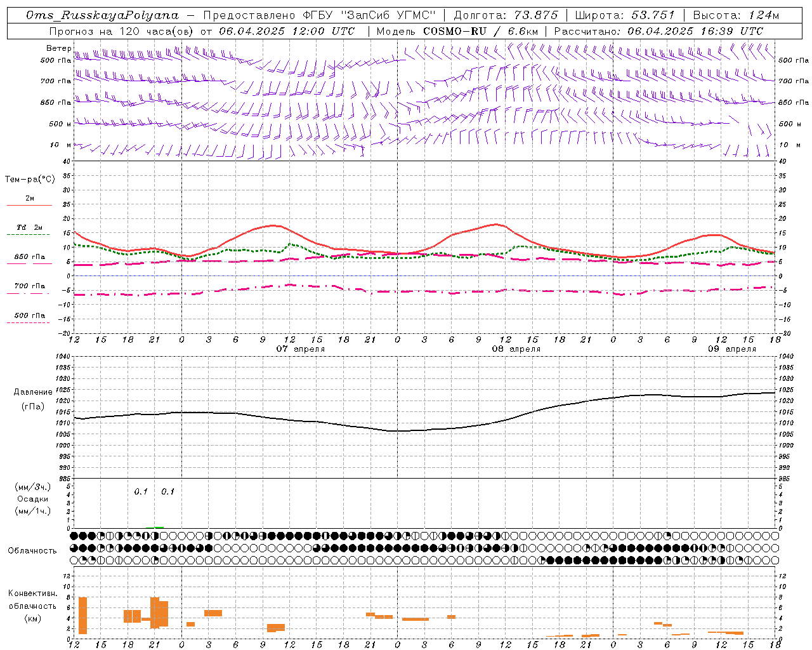Screen dimensions: 812x650
Task: Click the Рассчитано: 06.04.2025 16:39 UTC text
Action: (658, 31)
